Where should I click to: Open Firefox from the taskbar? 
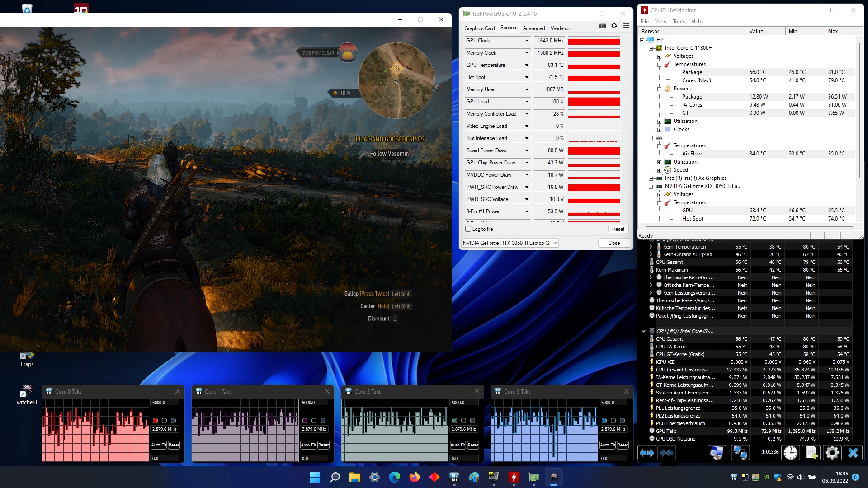(x=414, y=477)
